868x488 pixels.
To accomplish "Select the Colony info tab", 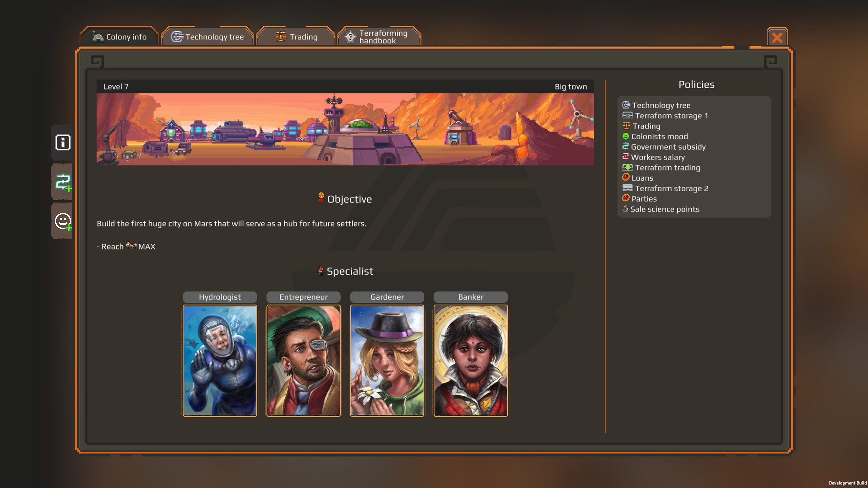I will point(119,37).
